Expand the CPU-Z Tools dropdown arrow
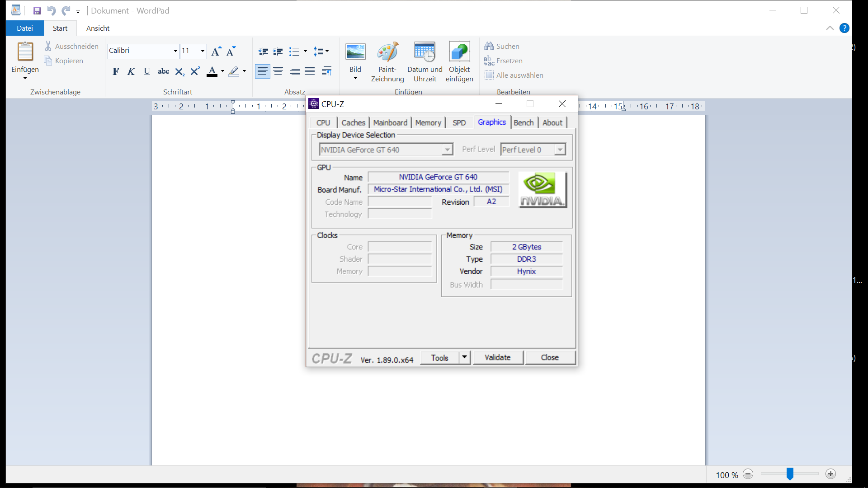 coord(464,357)
